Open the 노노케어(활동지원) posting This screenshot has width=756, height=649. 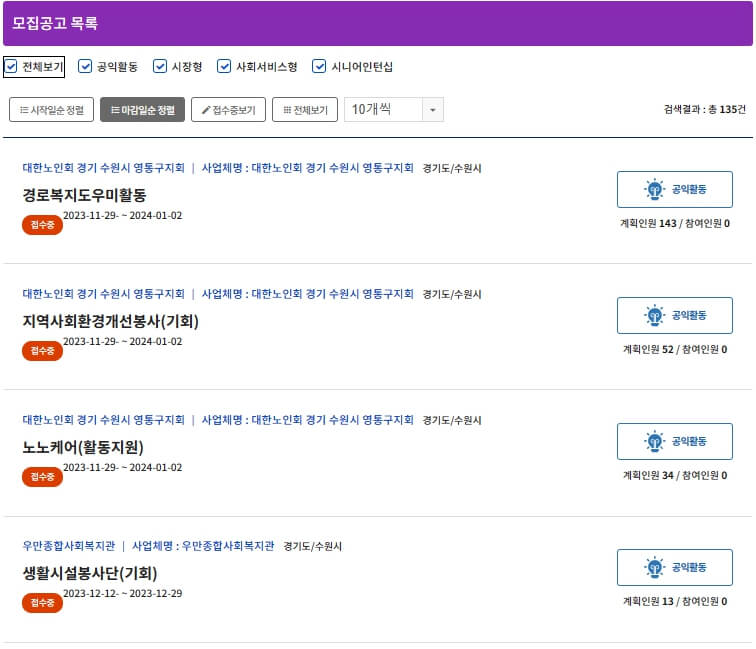[x=83, y=447]
